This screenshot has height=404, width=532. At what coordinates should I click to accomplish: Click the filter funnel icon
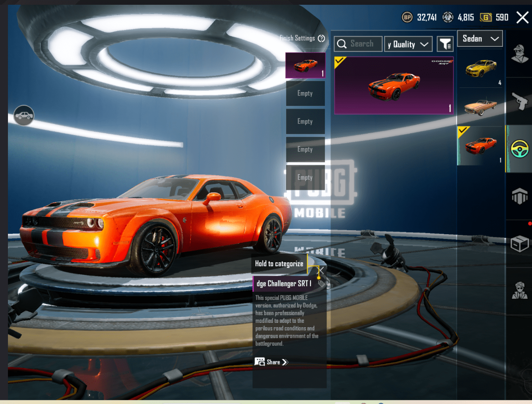[445, 44]
